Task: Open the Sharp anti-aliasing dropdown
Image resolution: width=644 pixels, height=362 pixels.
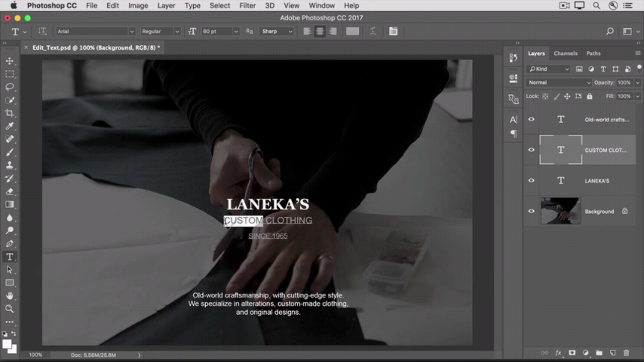Action: click(x=276, y=31)
